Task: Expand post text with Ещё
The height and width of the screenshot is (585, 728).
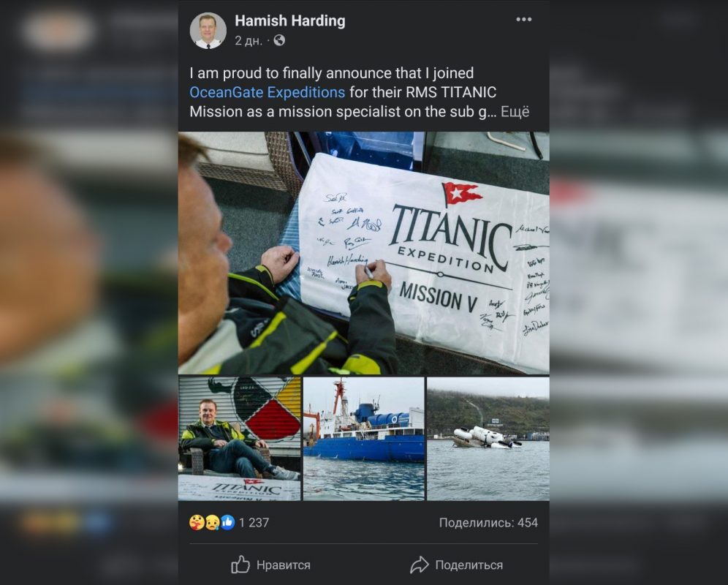Action: pyautogui.click(x=515, y=112)
